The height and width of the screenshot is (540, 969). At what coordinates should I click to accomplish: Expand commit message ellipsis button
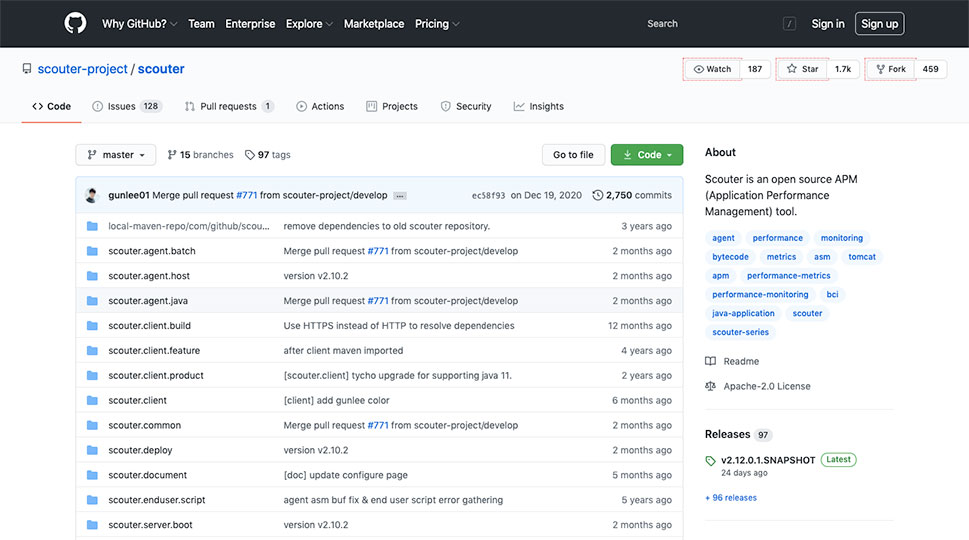[400, 196]
